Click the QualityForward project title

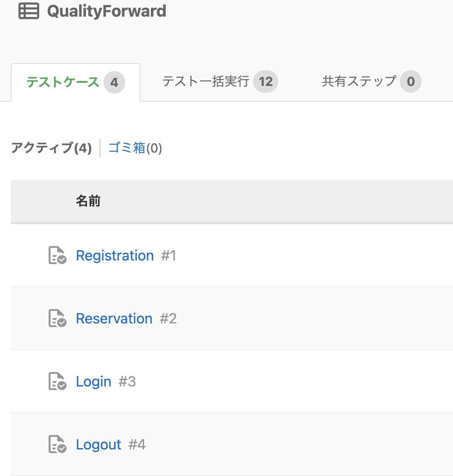[107, 11]
